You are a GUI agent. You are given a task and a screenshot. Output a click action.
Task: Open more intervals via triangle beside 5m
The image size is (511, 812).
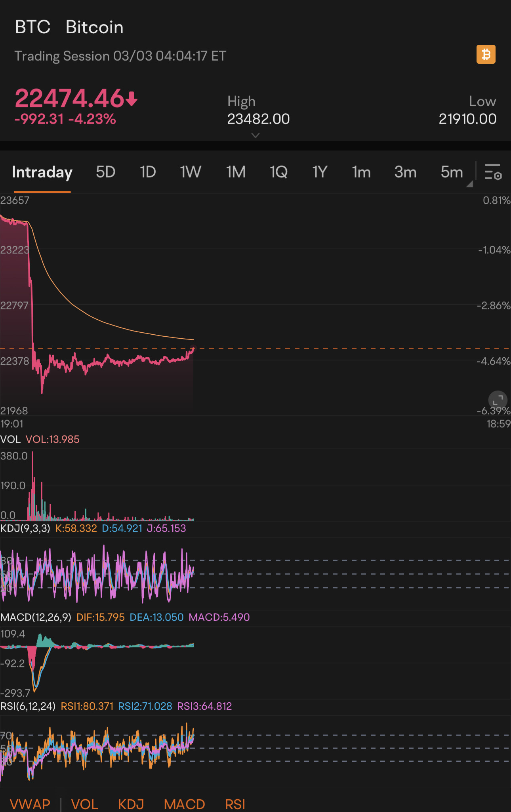pyautogui.click(x=469, y=184)
